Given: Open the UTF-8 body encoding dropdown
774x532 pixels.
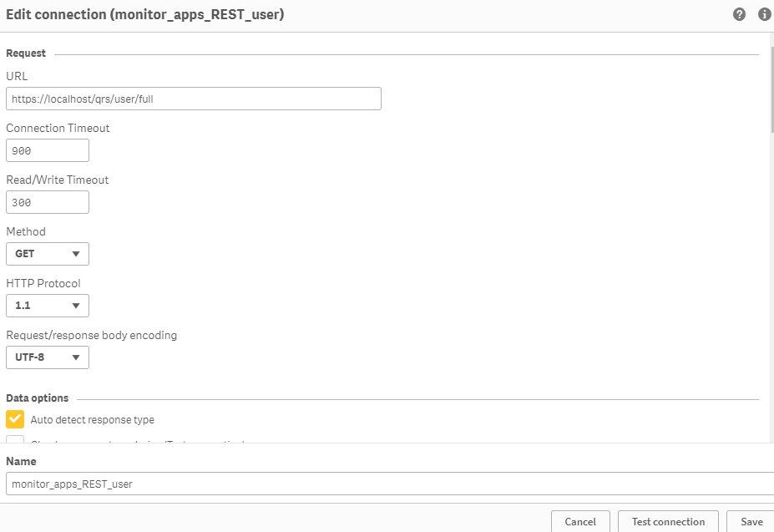Looking at the screenshot, I should (x=48, y=357).
